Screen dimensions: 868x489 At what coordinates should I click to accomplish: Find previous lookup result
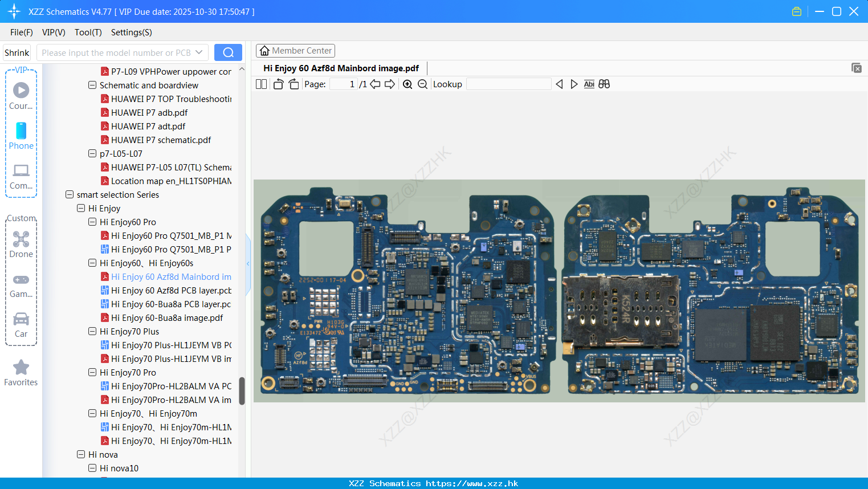(559, 84)
